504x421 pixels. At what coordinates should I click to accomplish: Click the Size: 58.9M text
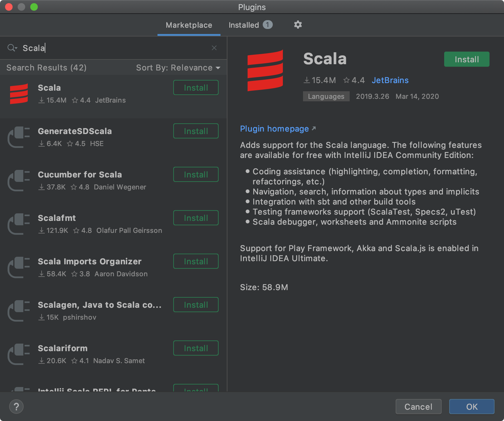(x=264, y=287)
